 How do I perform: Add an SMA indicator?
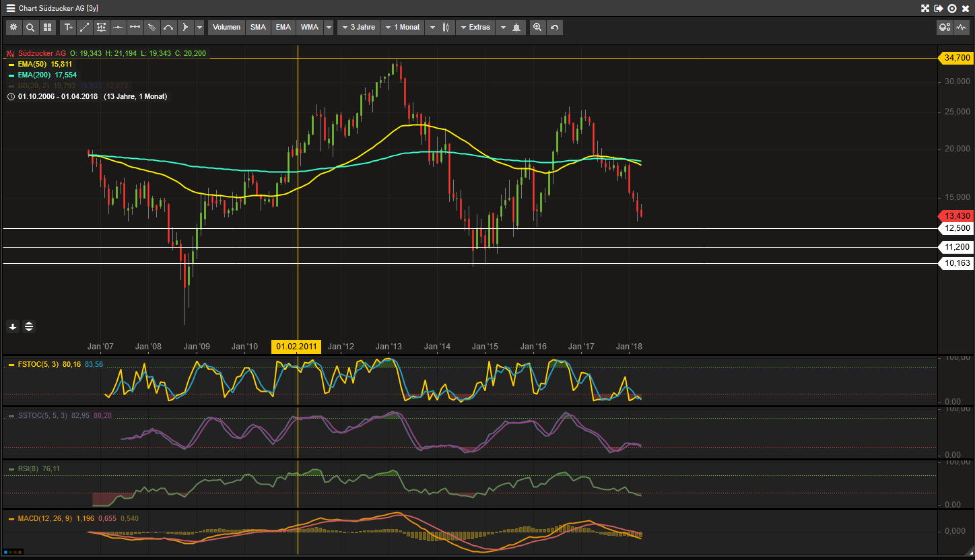[x=258, y=28]
